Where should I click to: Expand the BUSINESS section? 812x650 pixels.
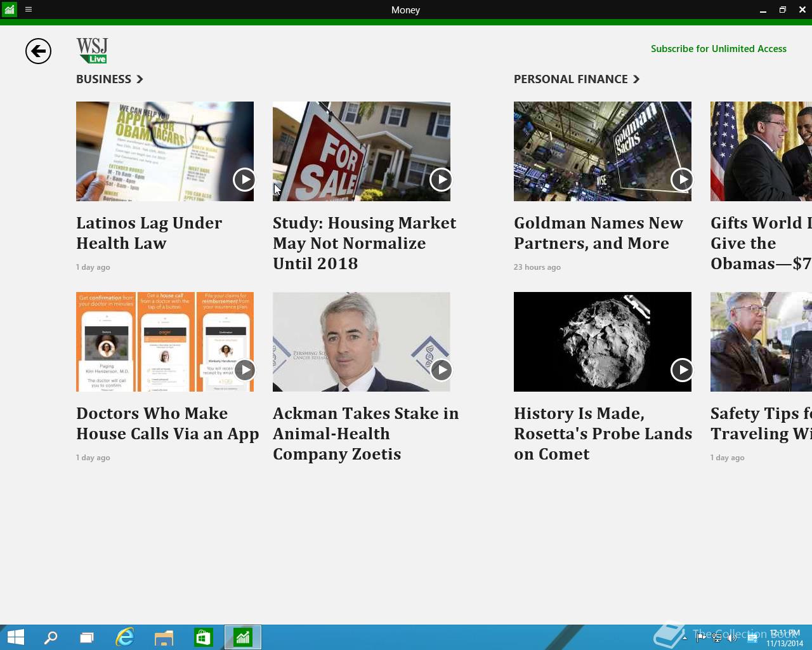point(110,79)
